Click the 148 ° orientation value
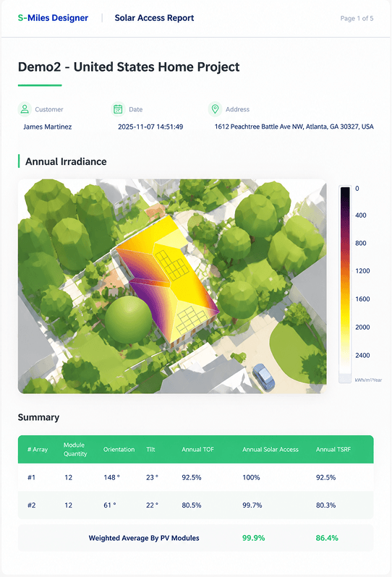Screen dimensions: 392x577 [x=111, y=477]
